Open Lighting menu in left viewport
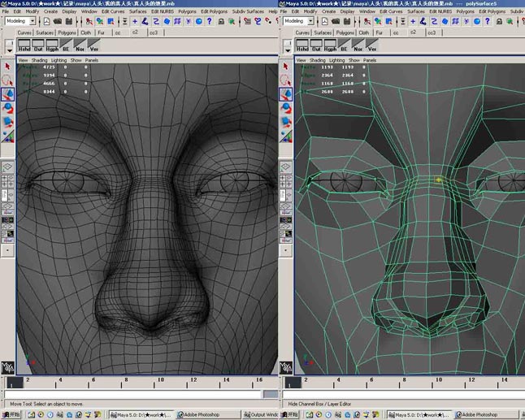The height and width of the screenshot is (420, 525). 59,60
